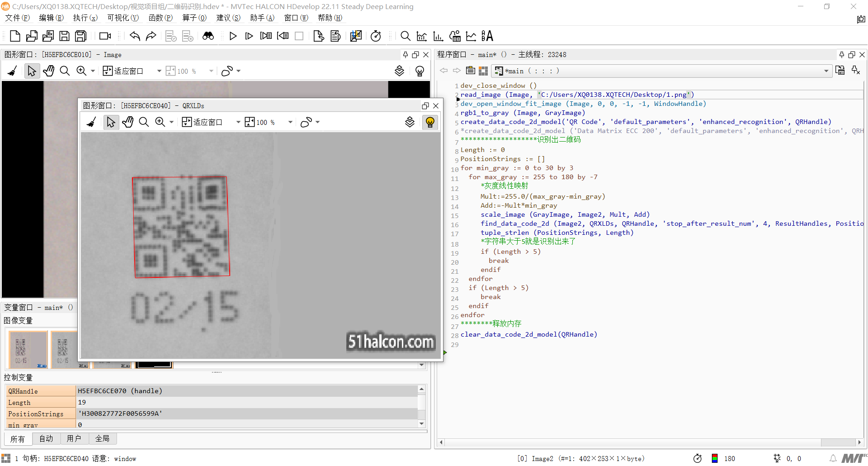The image size is (868, 466).
Task: Open the ROI drawing dropdown in the Image window
Action: click(239, 71)
